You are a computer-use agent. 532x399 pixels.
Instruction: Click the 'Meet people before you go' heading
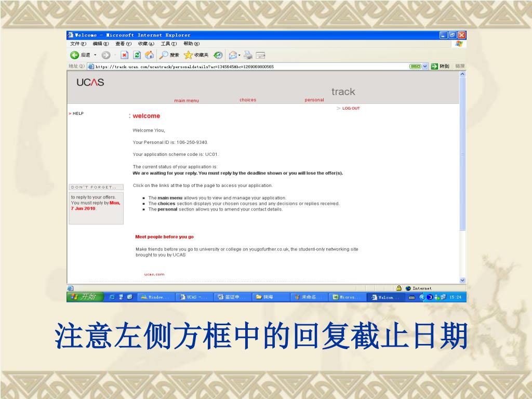(x=164, y=237)
